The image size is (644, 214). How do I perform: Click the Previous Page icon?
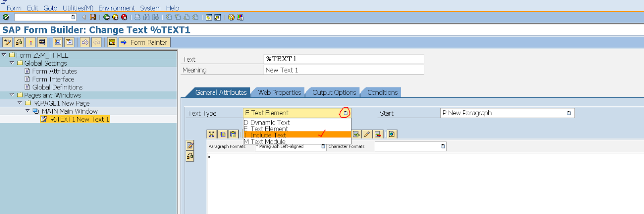pyautogui.click(x=178, y=17)
